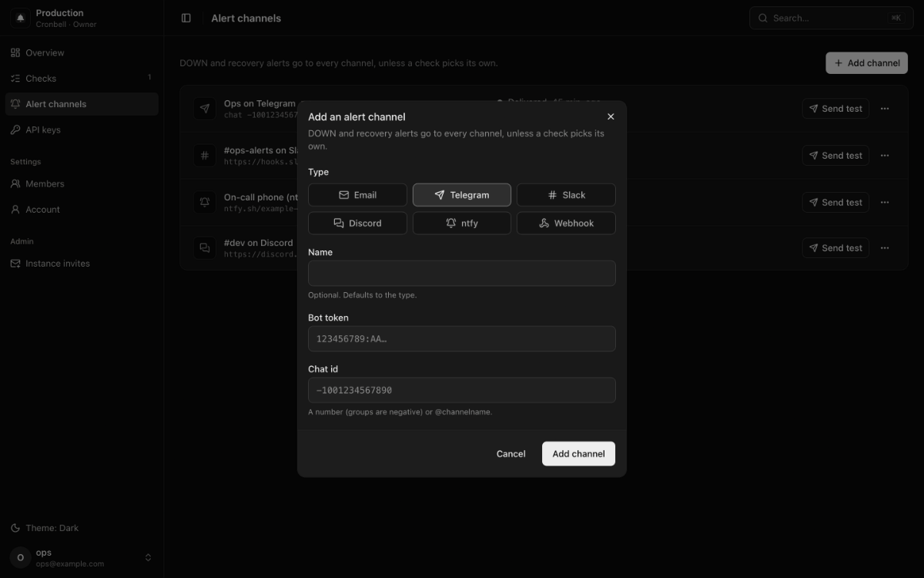This screenshot has width=924, height=578.
Task: Toggle the Dark theme setting
Action: coord(82,528)
